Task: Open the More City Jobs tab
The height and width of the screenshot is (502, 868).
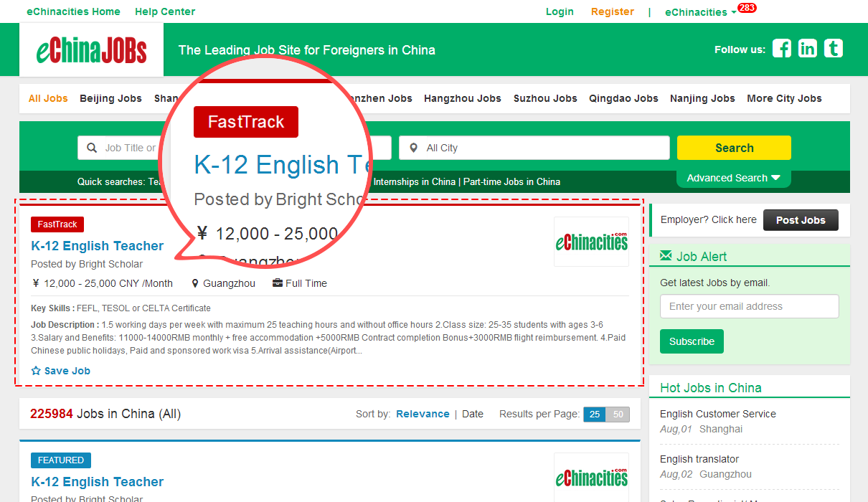Action: tap(784, 98)
